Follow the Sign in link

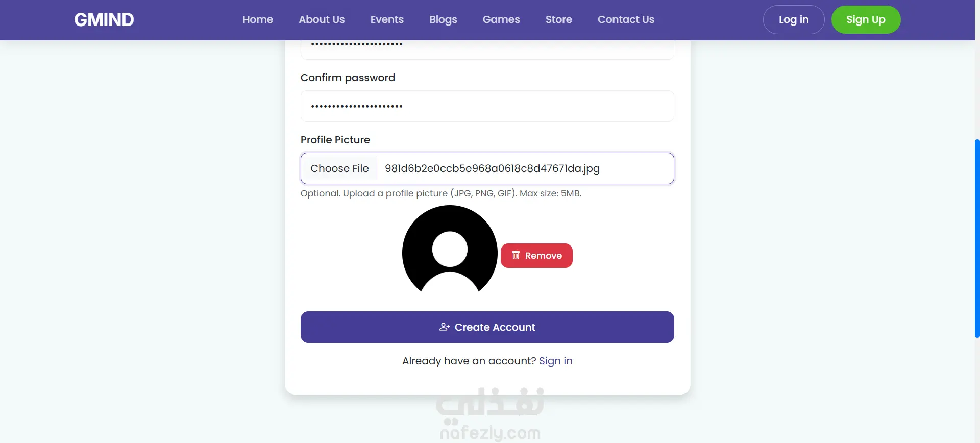tap(555, 361)
